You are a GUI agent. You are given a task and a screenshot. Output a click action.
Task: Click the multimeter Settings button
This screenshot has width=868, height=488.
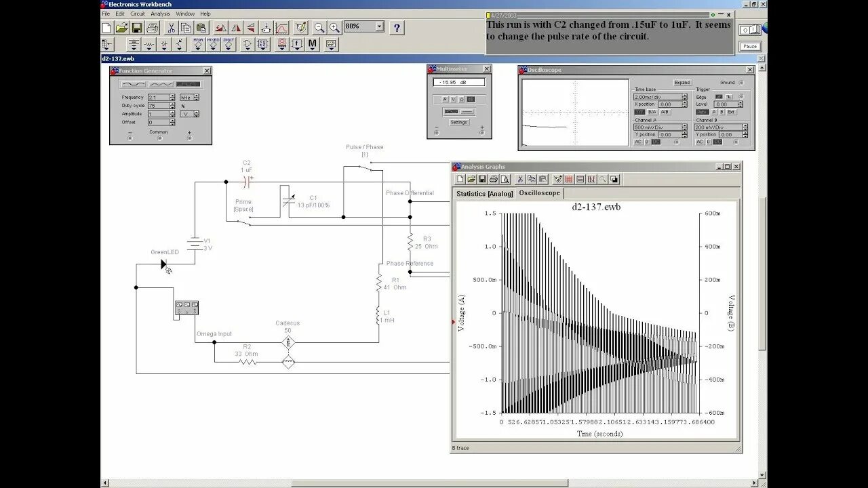coord(459,122)
